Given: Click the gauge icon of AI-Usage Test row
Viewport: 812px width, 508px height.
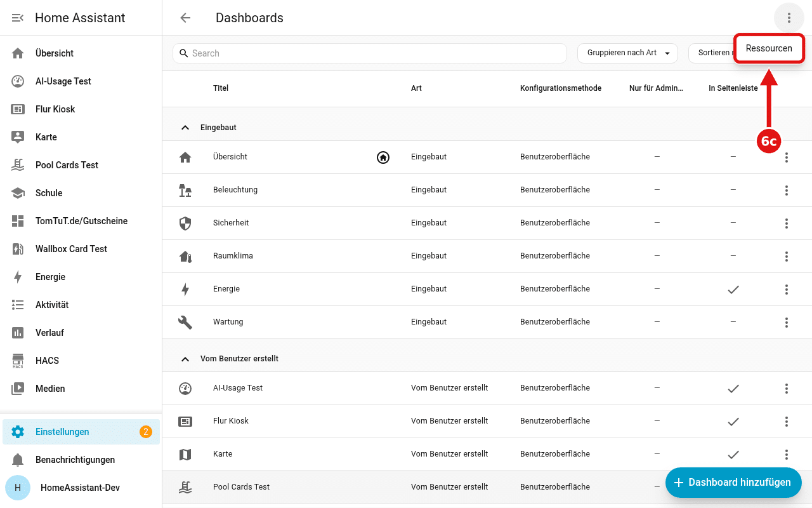Looking at the screenshot, I should [x=185, y=389].
